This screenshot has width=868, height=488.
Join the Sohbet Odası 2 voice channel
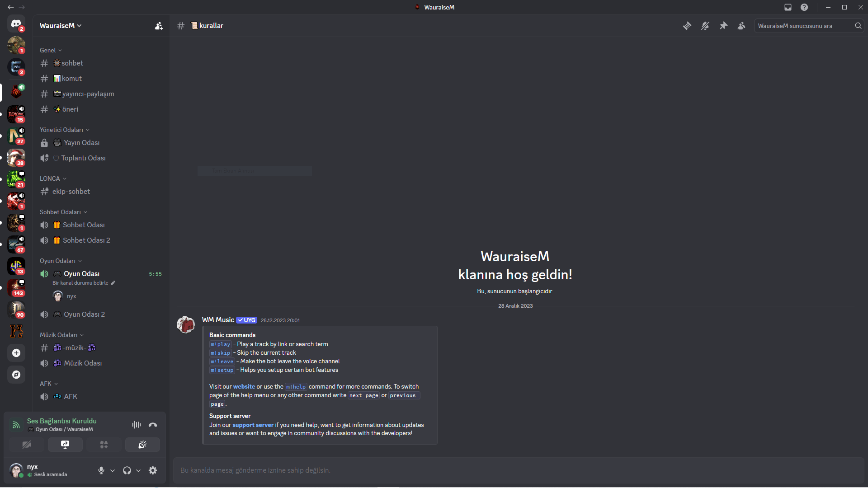(101, 240)
